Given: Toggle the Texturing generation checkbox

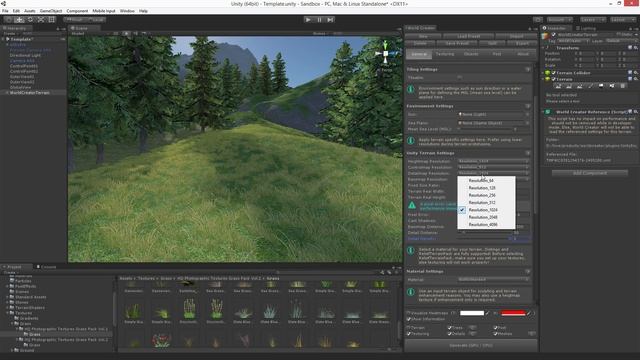Looking at the screenshot, I should tap(409, 334).
